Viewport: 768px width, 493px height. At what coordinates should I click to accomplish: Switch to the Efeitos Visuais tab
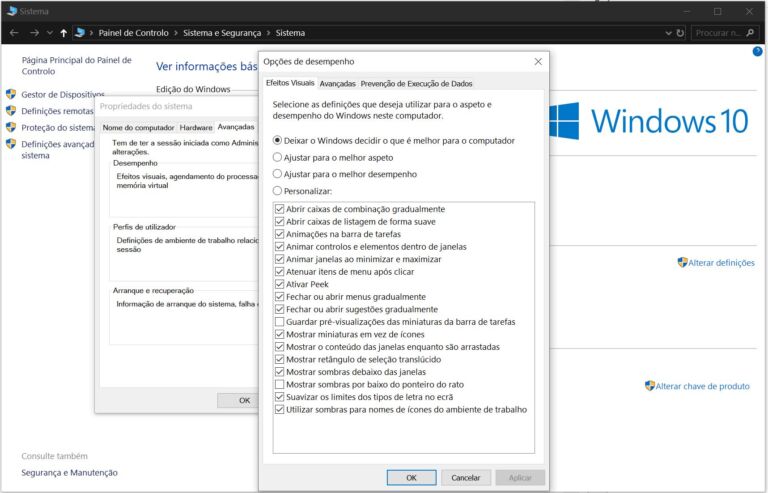pyautogui.click(x=290, y=83)
